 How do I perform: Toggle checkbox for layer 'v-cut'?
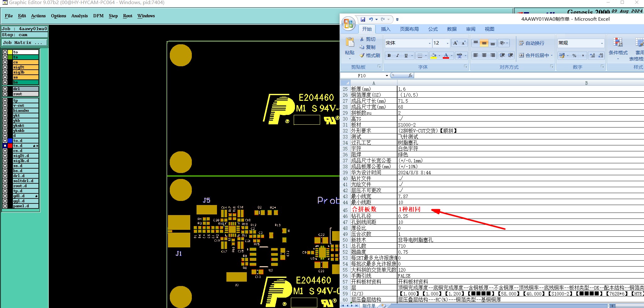[5, 105]
